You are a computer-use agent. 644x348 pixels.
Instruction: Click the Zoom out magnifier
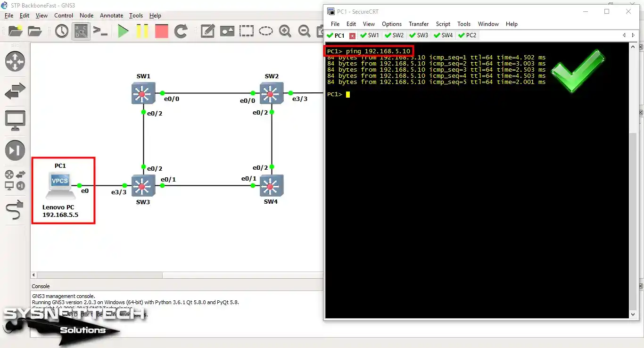point(305,32)
